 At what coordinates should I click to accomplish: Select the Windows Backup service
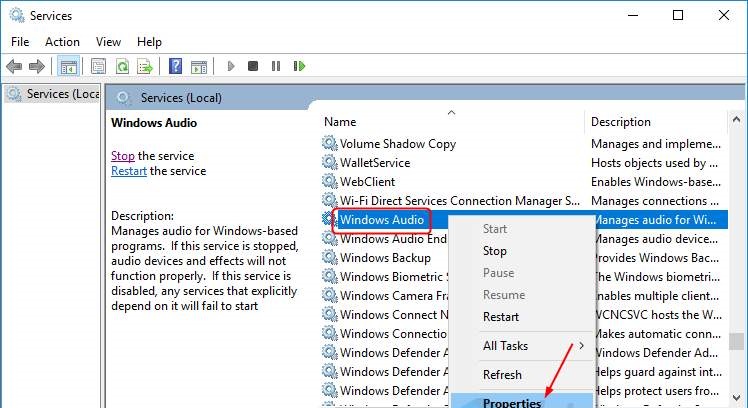[385, 258]
